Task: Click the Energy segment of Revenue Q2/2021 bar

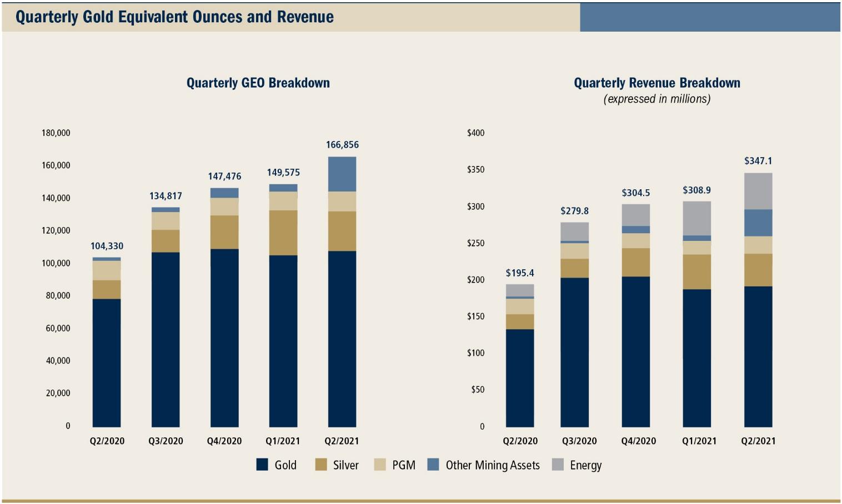Action: (758, 191)
